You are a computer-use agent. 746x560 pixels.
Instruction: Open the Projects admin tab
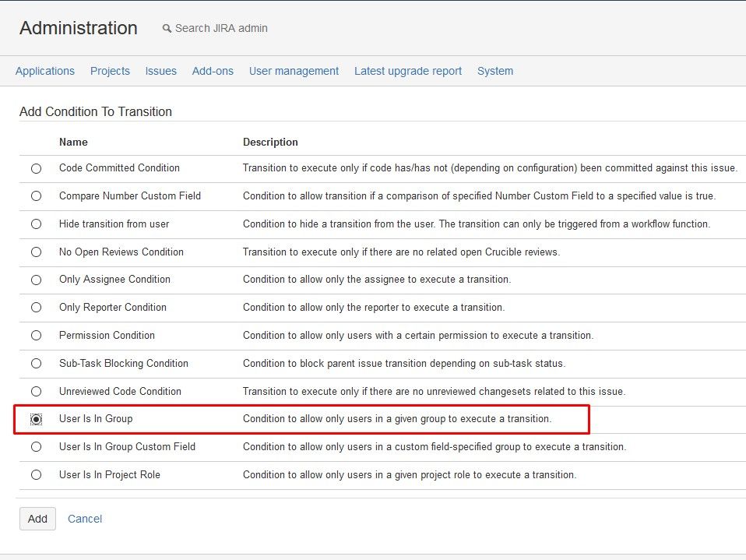[x=110, y=71]
